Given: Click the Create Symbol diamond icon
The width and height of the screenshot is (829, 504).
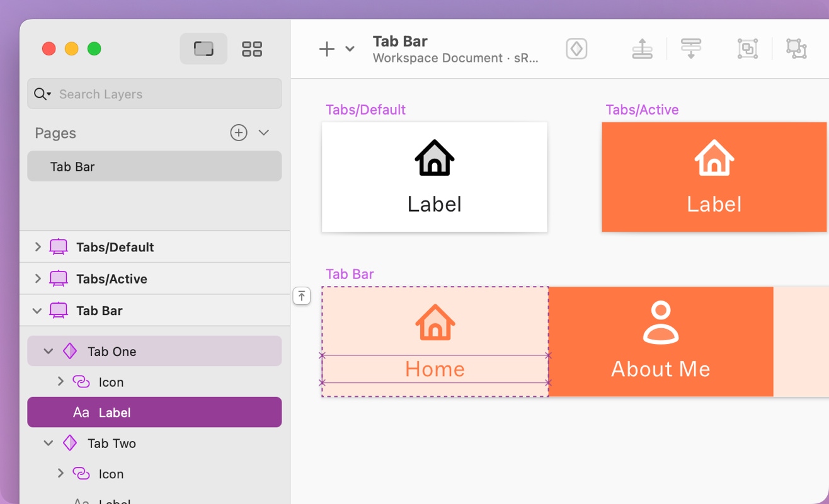Looking at the screenshot, I should point(576,49).
